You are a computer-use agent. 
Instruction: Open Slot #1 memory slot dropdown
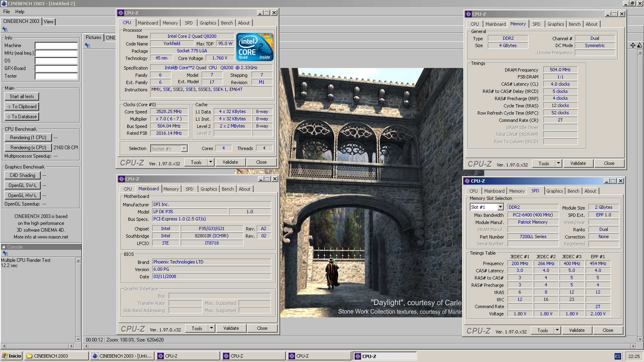pyautogui.click(x=501, y=207)
